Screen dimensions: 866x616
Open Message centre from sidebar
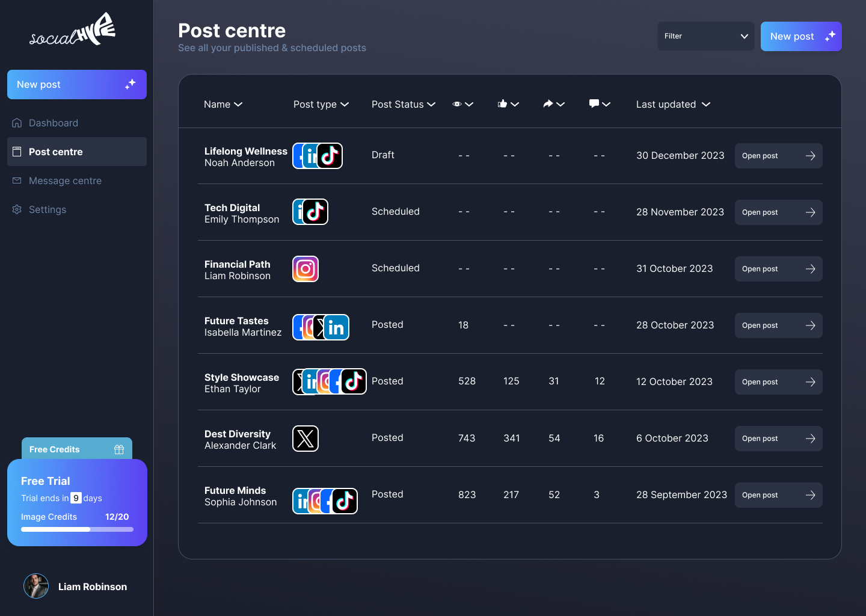65,180
